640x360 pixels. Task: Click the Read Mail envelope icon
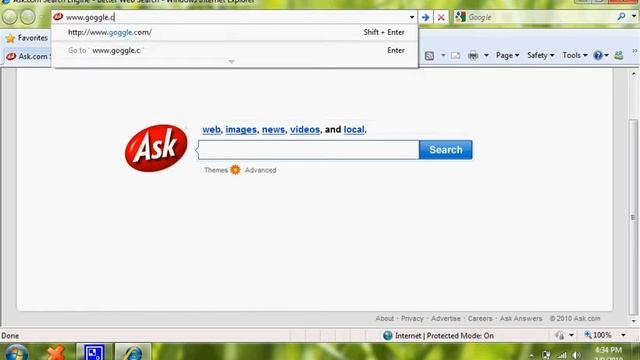[x=456, y=56]
